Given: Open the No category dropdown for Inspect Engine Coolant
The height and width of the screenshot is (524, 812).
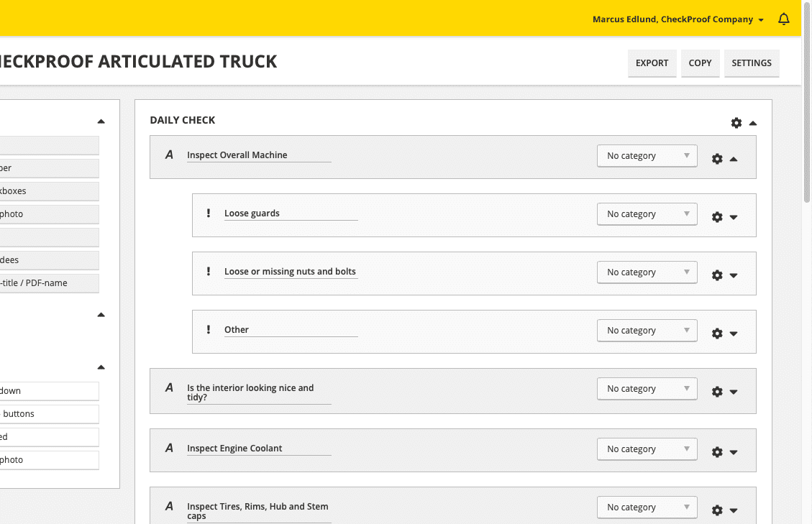Looking at the screenshot, I should pos(647,449).
